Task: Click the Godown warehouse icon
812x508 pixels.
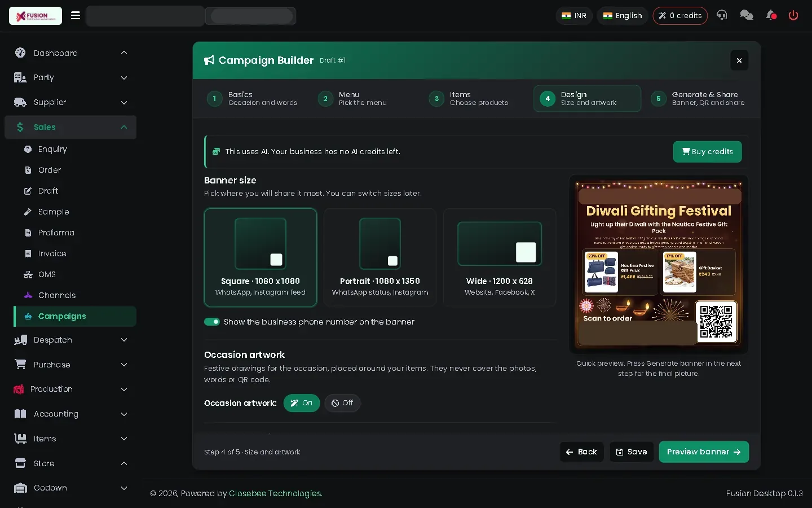Action: pyautogui.click(x=20, y=488)
